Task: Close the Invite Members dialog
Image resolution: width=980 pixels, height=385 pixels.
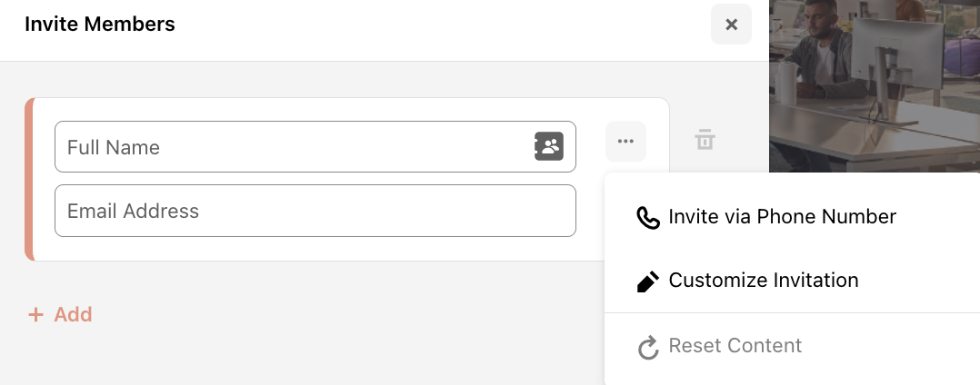Action: [x=731, y=25]
